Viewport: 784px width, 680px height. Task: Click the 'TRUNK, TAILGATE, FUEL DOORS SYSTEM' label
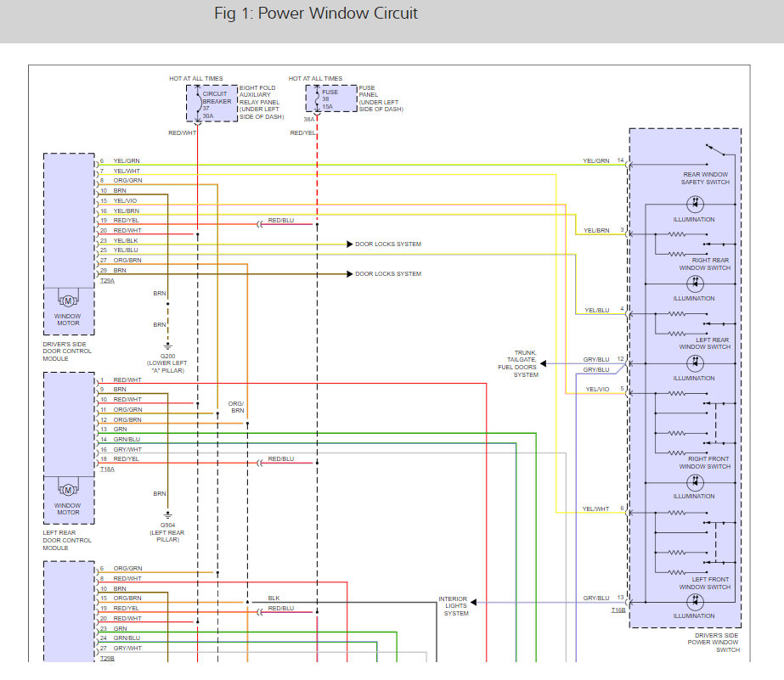(518, 363)
